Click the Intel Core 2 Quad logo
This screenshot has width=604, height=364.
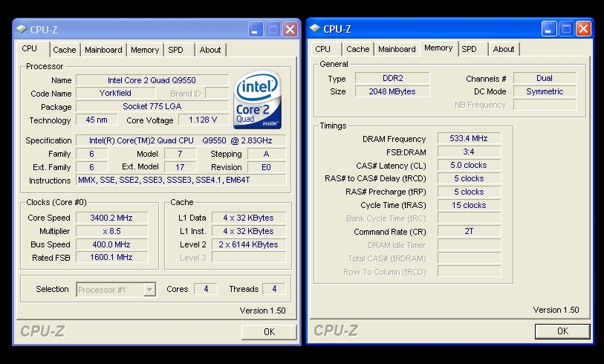tap(257, 100)
